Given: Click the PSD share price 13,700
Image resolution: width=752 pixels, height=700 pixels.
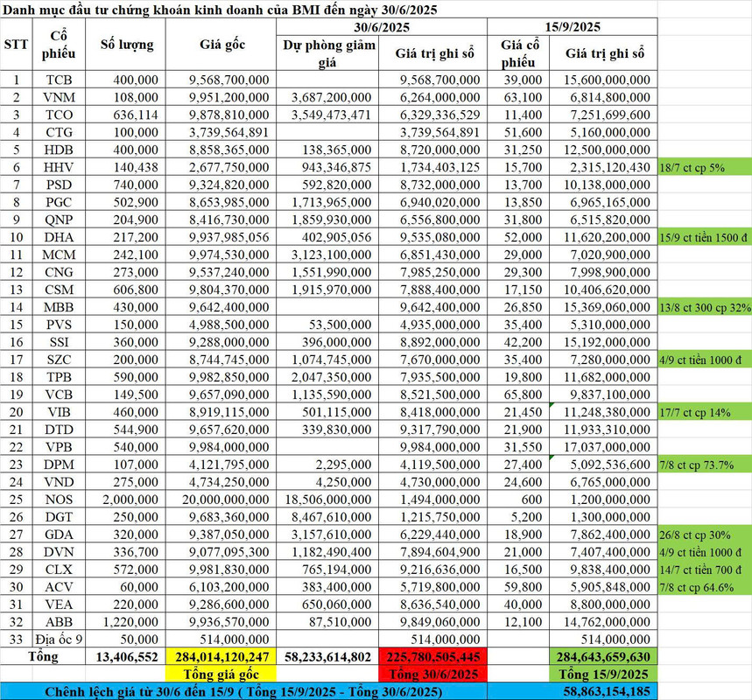Looking at the screenshot, I should pos(518,185).
